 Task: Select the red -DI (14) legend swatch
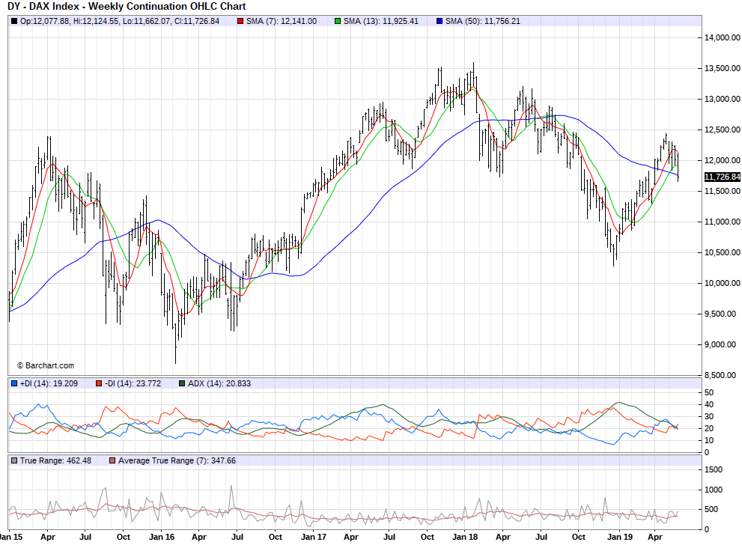pos(98,383)
